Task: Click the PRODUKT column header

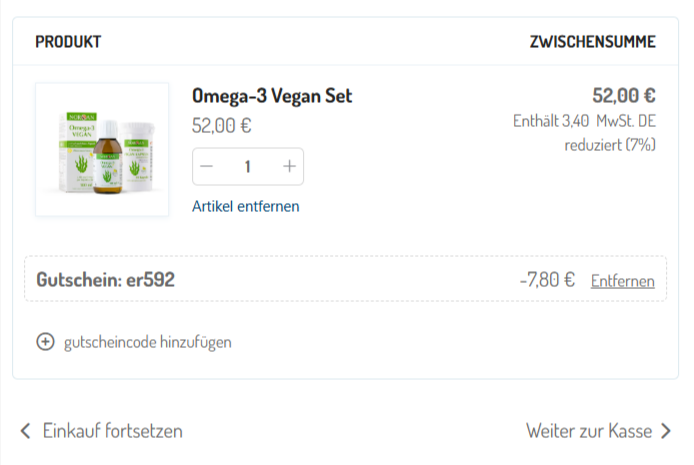Action: point(68,42)
